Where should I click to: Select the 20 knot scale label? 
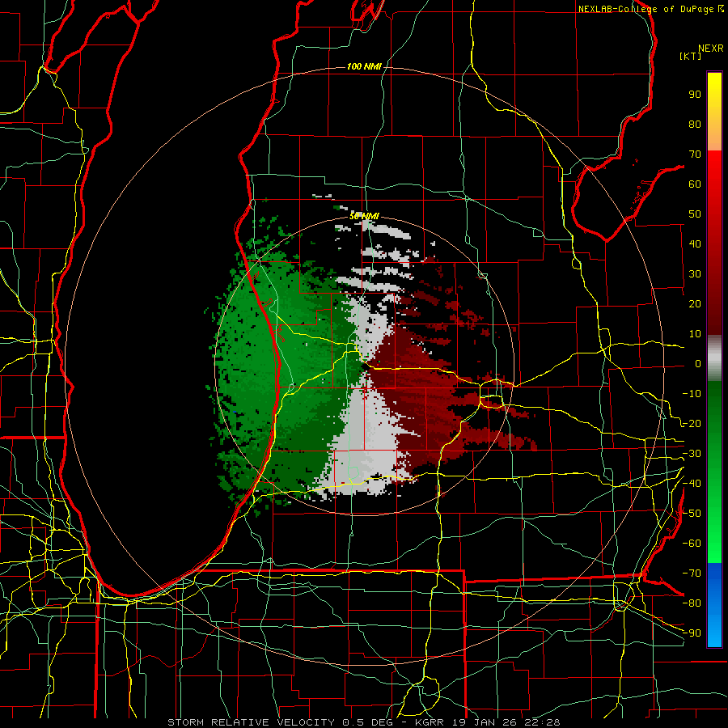coord(695,304)
